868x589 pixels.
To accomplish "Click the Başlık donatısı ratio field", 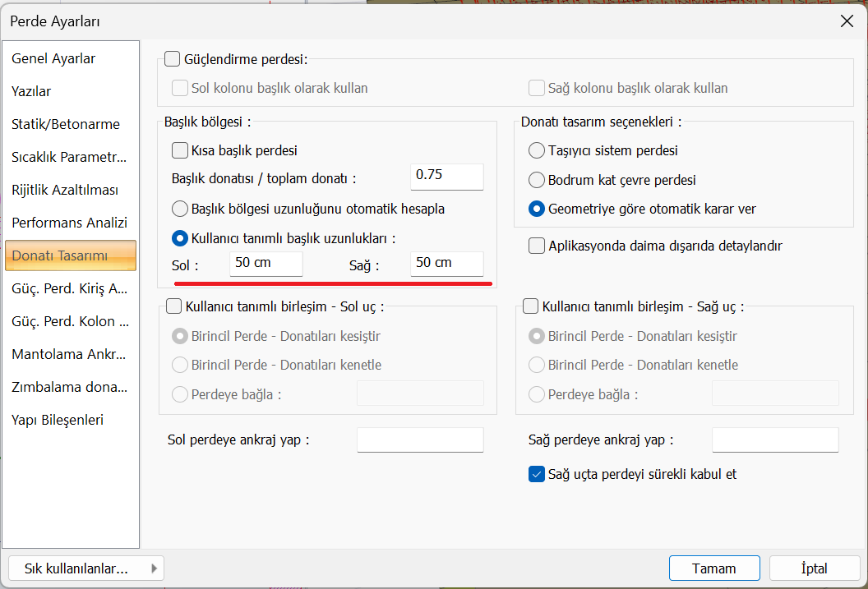I will (446, 176).
